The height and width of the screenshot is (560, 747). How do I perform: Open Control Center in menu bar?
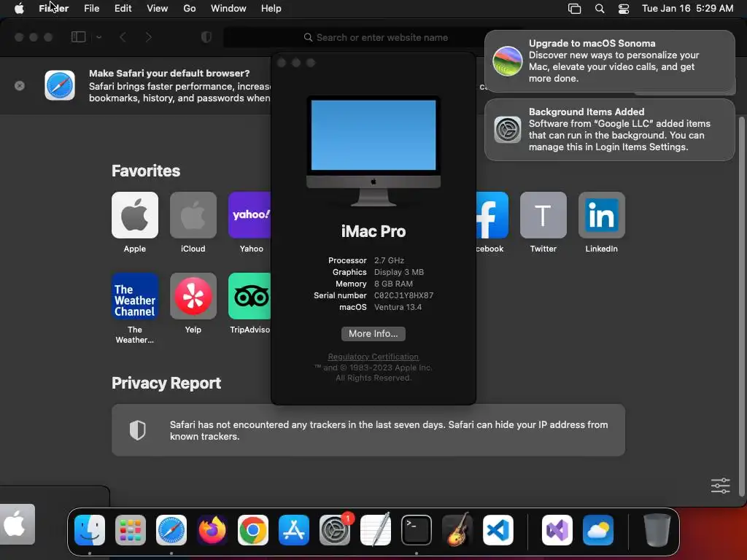(624, 9)
